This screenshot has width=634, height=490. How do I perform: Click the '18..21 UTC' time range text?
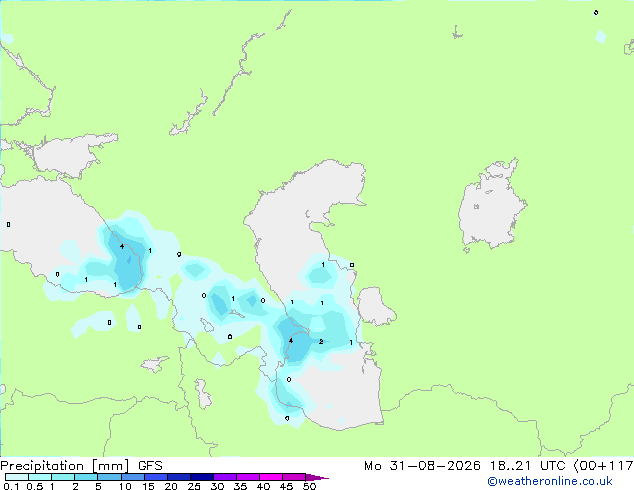(x=530, y=466)
